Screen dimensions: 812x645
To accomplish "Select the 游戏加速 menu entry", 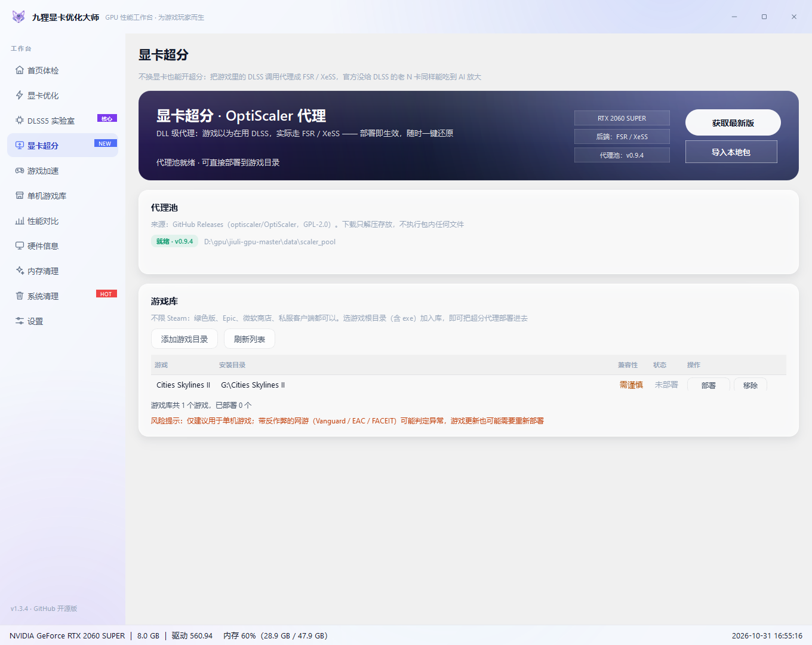I will (x=63, y=171).
